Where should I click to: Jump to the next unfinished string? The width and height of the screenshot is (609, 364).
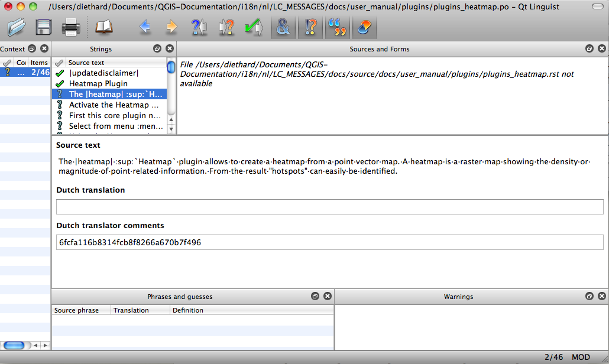tap(226, 27)
